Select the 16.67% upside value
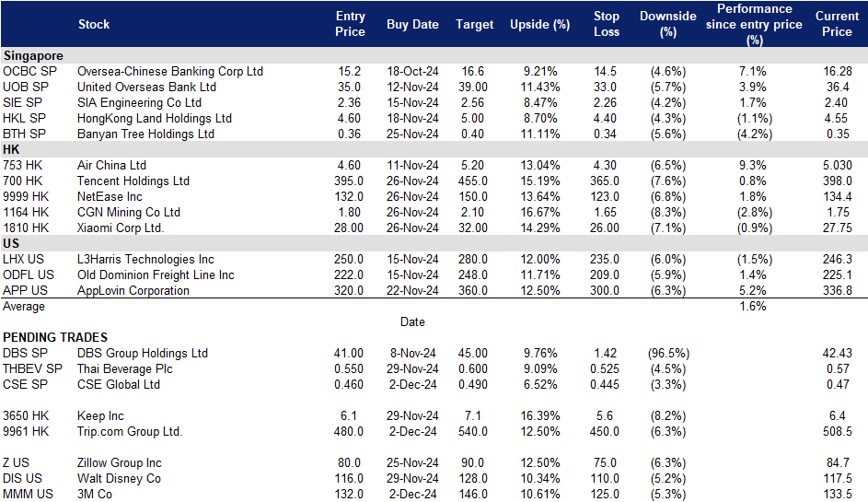The height and width of the screenshot is (502, 868). pos(539,212)
